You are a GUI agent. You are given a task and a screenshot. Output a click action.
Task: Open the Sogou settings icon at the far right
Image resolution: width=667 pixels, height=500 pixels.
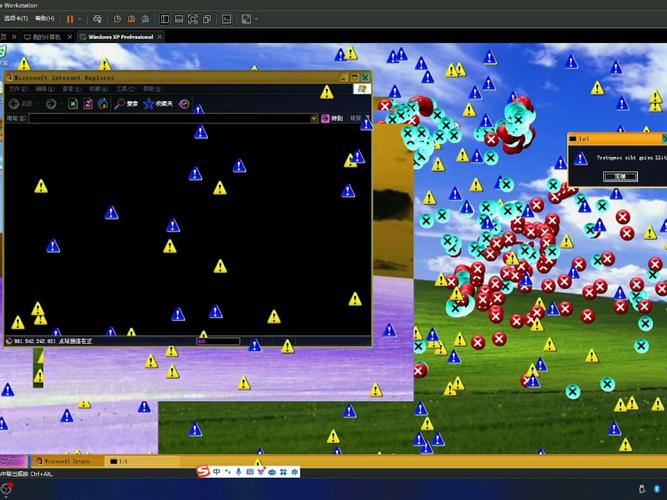pos(294,472)
